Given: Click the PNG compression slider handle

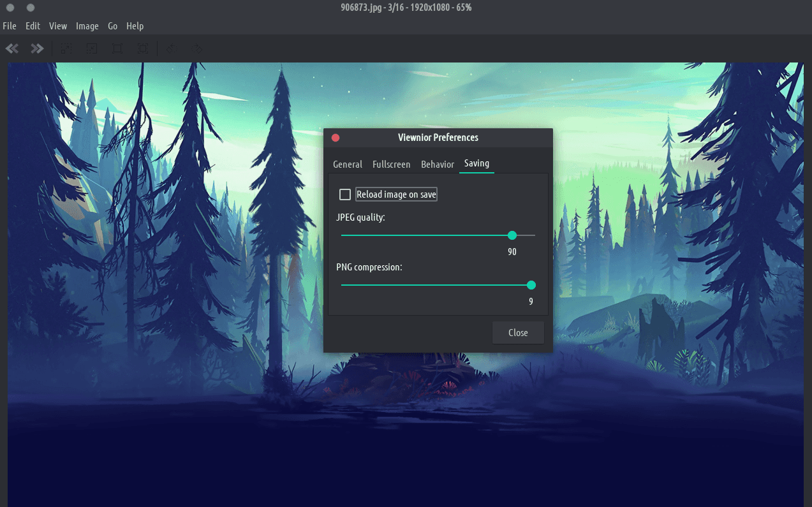Looking at the screenshot, I should point(531,285).
